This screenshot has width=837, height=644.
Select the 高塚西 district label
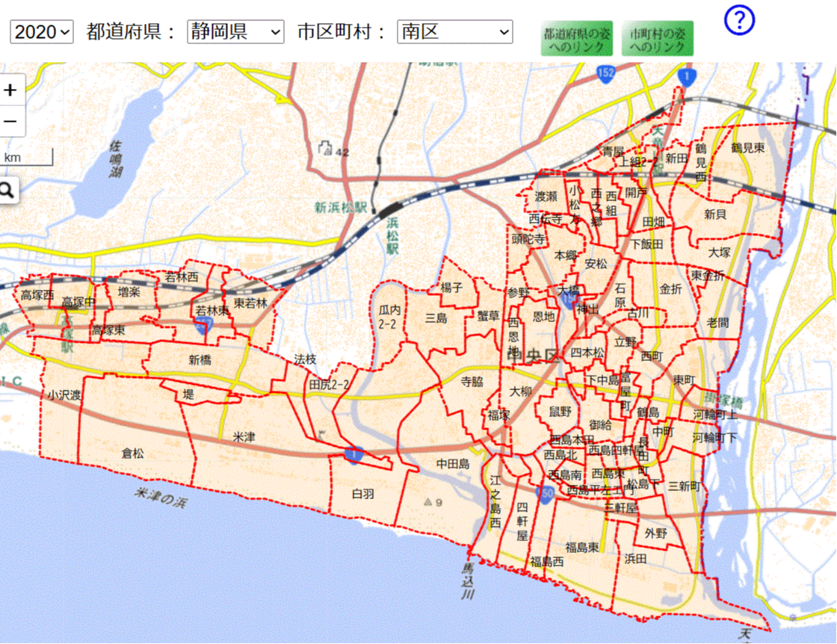[37, 294]
